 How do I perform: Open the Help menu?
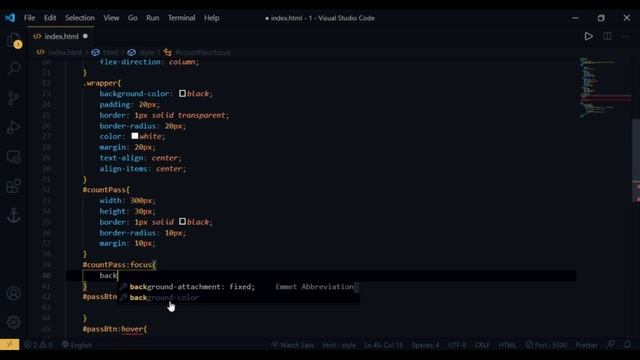(211, 18)
